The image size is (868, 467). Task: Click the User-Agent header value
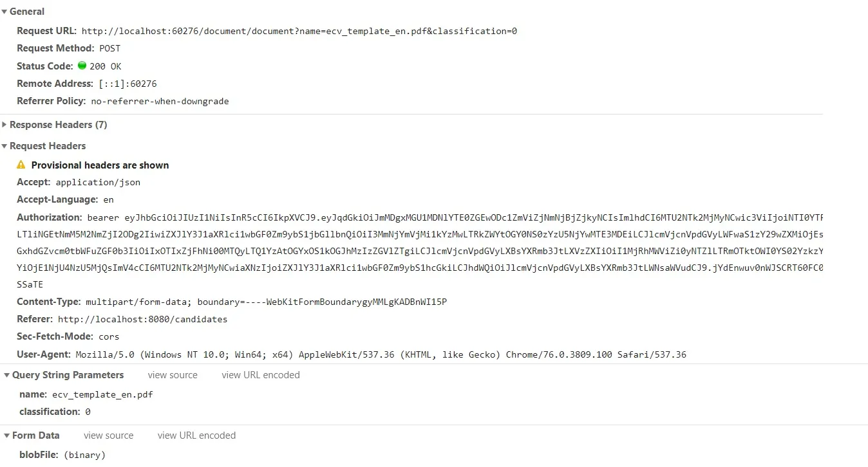pyautogui.click(x=381, y=354)
